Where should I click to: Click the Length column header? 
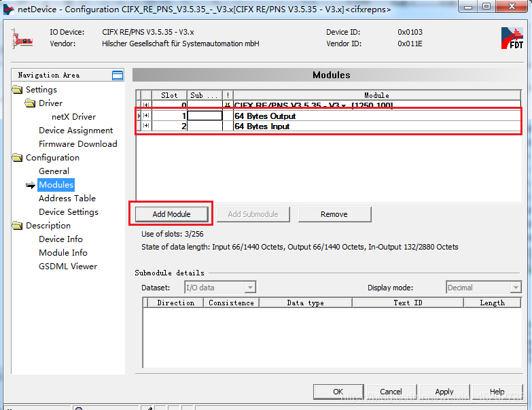[x=492, y=303]
